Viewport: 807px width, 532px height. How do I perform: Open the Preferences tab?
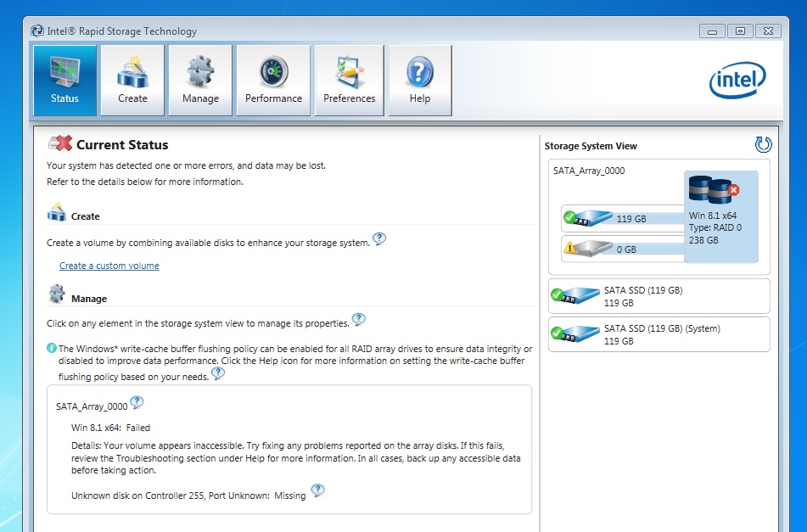tap(349, 81)
